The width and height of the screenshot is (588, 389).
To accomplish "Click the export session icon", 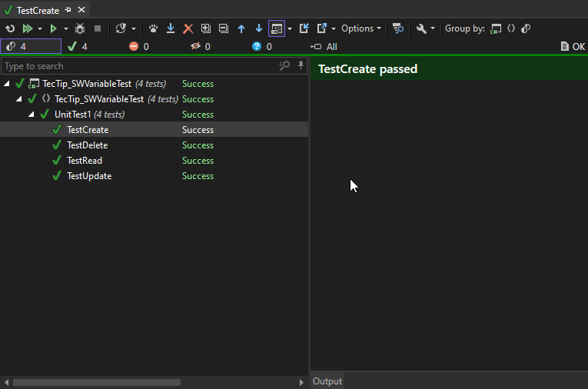I will click(x=322, y=28).
